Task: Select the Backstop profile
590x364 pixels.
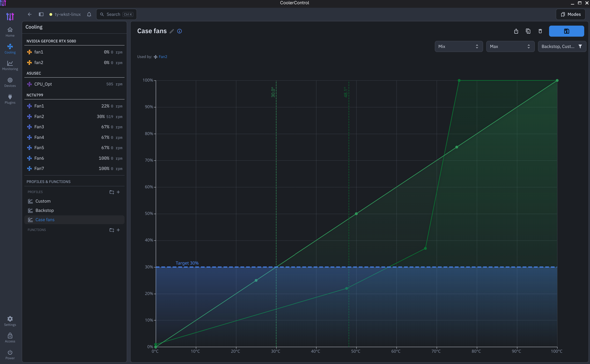Action: pos(74,210)
